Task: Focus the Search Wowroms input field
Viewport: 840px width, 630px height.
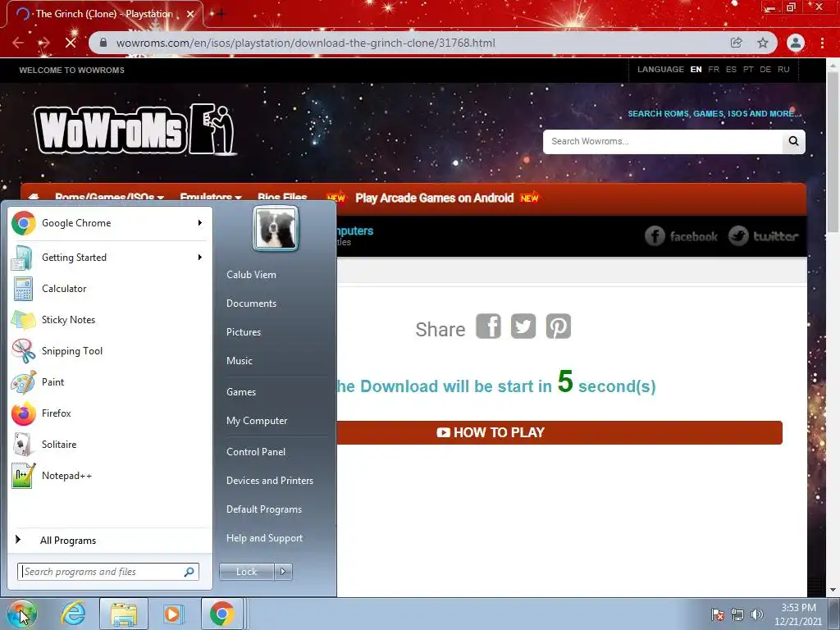Action: 663,141
